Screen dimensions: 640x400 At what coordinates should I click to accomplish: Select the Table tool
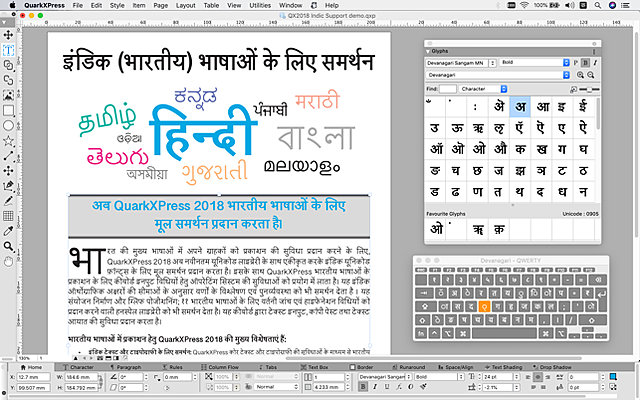(8, 216)
